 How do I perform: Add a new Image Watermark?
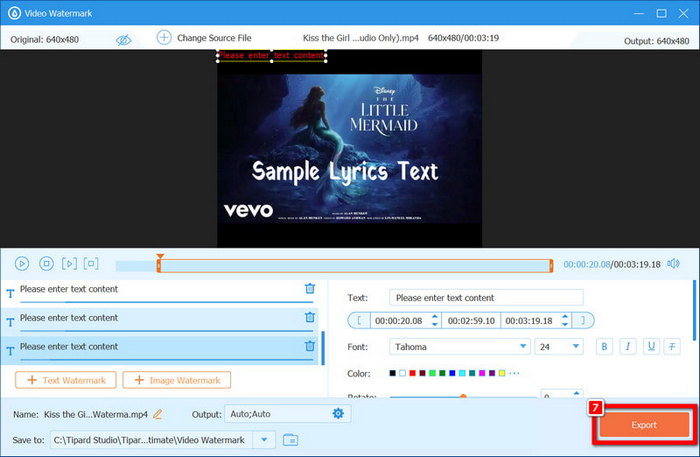click(x=176, y=380)
